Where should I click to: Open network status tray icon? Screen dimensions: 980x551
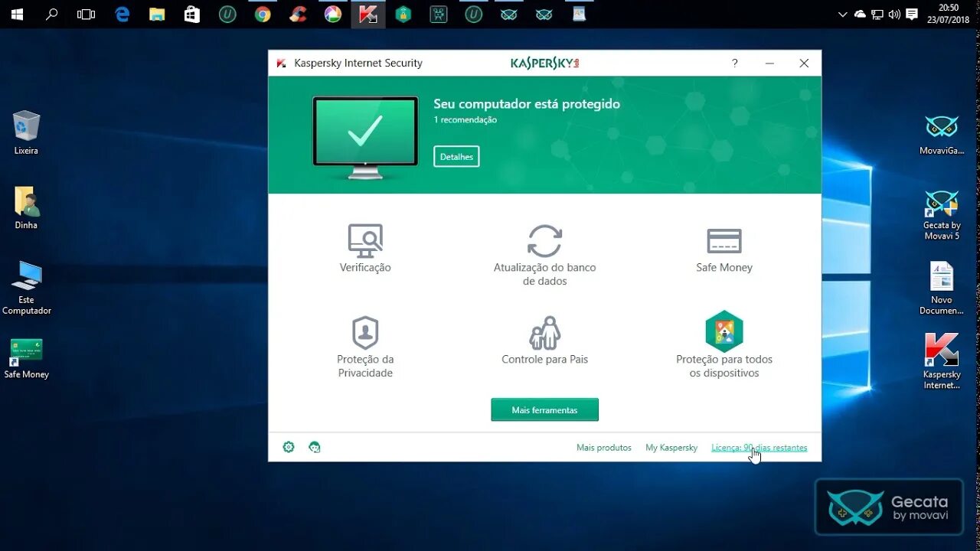pyautogui.click(x=877, y=14)
